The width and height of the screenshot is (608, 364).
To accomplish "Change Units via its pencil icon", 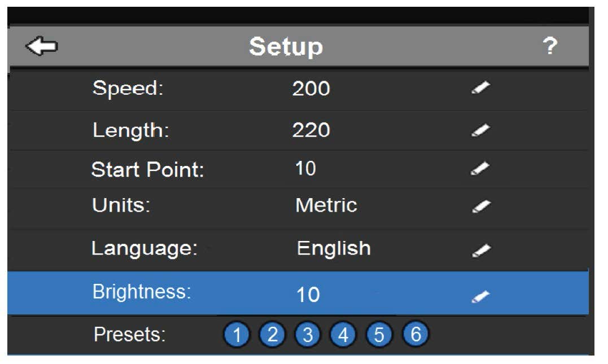I will point(481,206).
